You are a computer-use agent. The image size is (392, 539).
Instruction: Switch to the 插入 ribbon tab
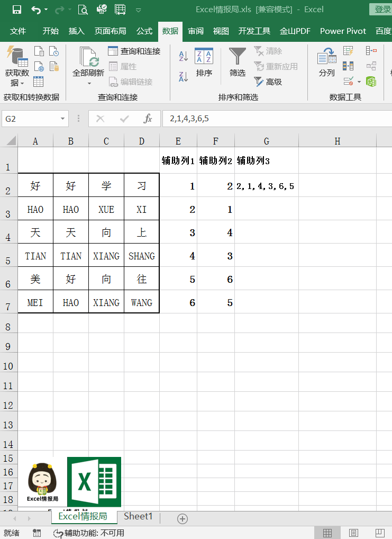(x=77, y=31)
